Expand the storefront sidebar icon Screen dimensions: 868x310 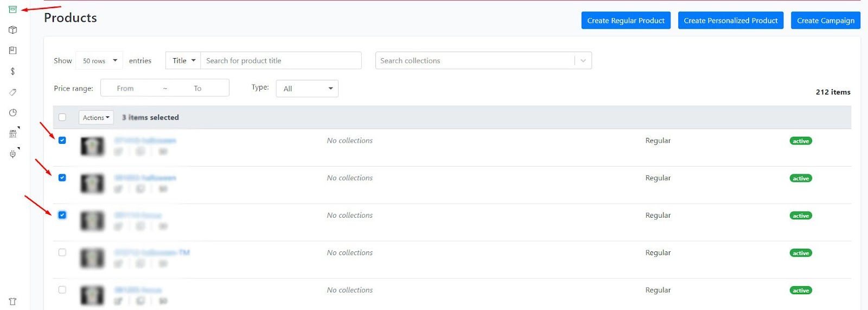pyautogui.click(x=13, y=133)
